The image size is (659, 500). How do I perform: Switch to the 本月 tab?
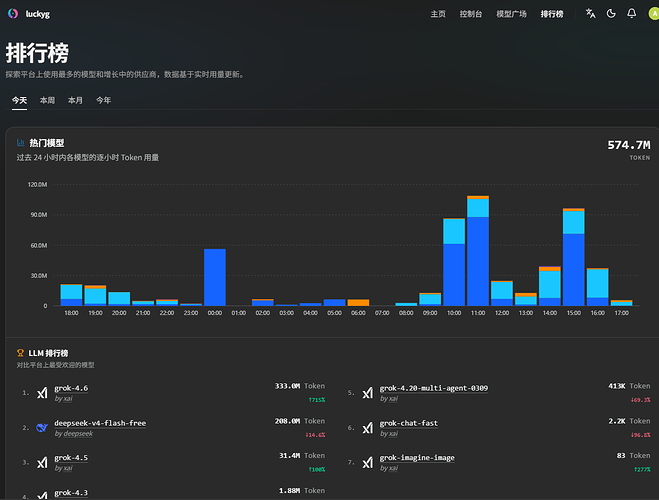point(75,100)
